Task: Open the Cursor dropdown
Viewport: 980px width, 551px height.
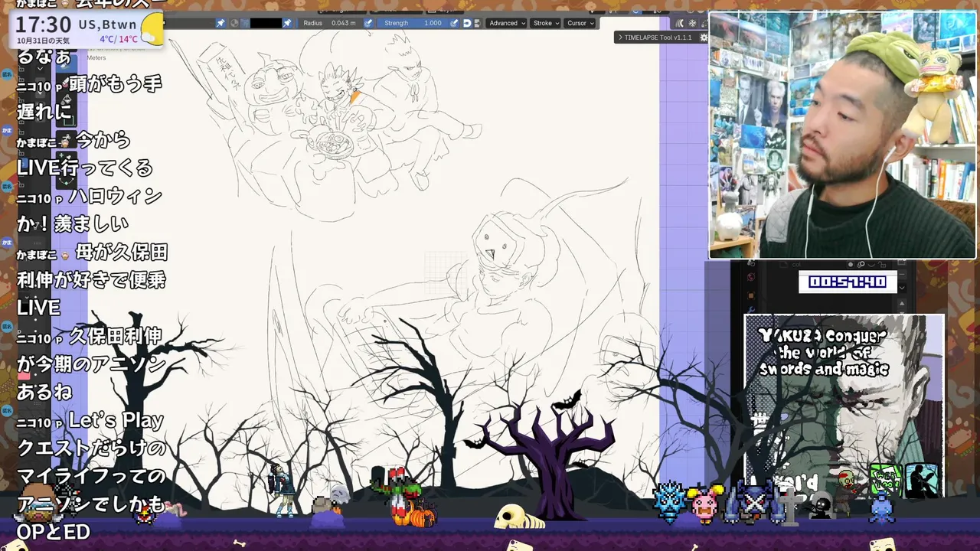Action: coord(581,23)
